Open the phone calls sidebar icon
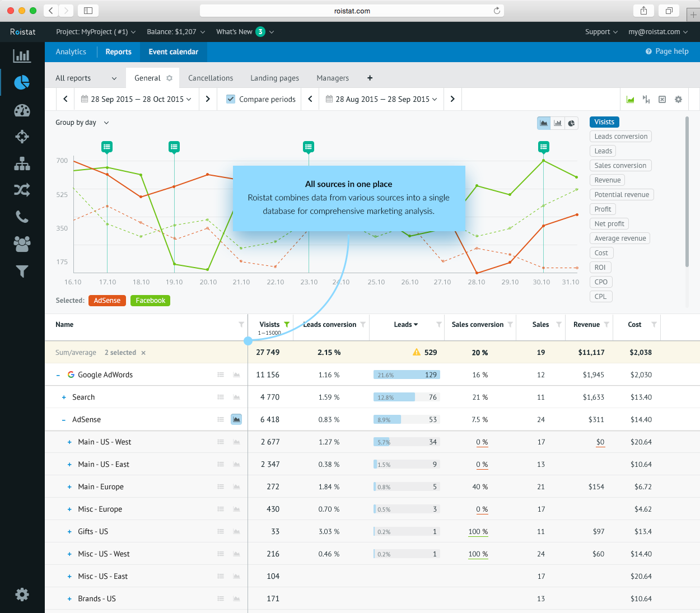Screen dimensions: 700x613 (22, 217)
